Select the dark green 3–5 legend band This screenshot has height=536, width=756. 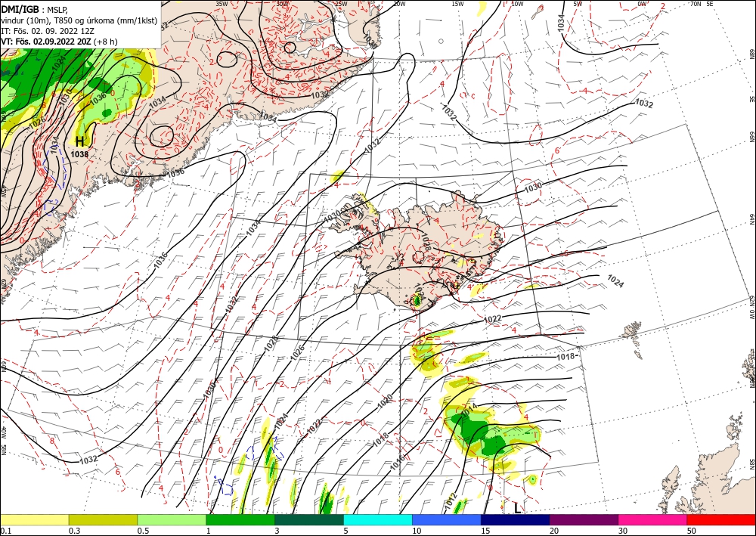click(x=309, y=519)
